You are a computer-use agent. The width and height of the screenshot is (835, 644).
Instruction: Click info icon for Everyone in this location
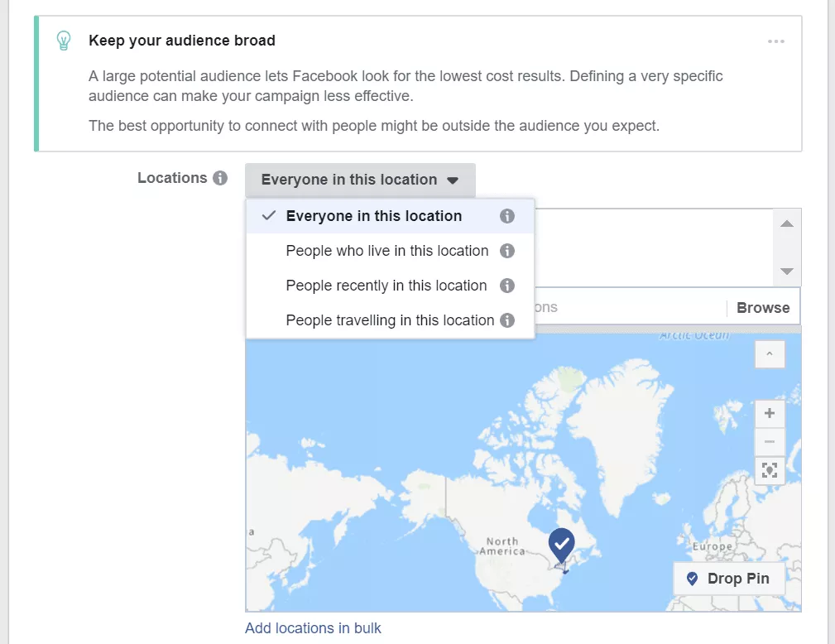507,216
